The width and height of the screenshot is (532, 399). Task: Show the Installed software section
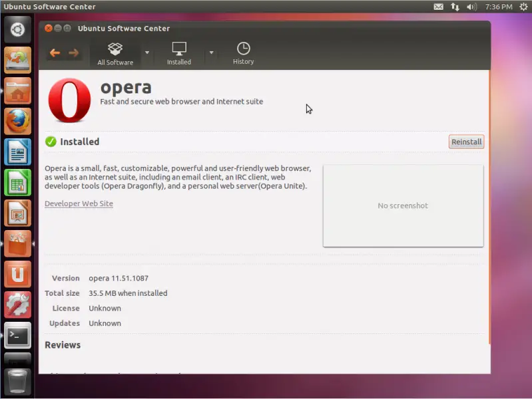click(179, 54)
